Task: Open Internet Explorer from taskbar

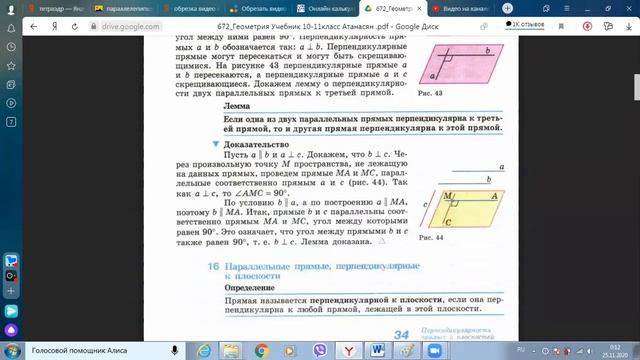Action: (x=204, y=351)
